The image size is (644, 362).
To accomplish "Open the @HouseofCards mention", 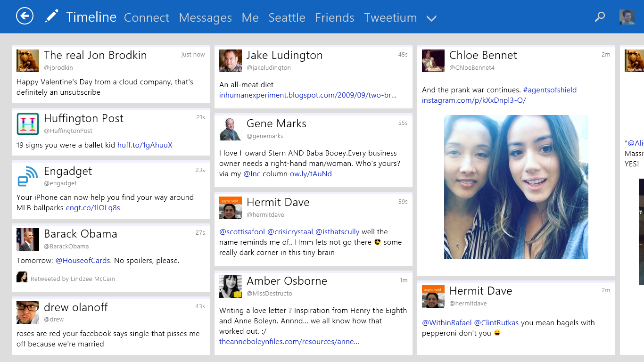I will [83, 261].
